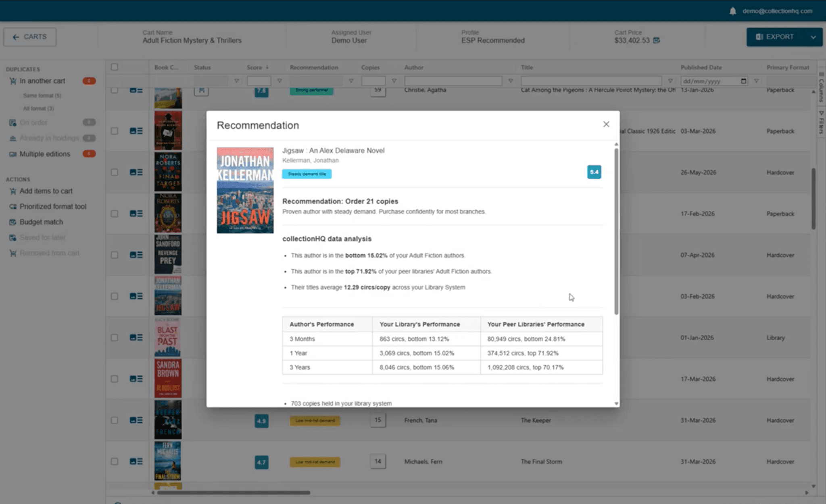Check the box for the 17-Mar-2026 row
Image resolution: width=826 pixels, height=504 pixels.
(x=115, y=379)
